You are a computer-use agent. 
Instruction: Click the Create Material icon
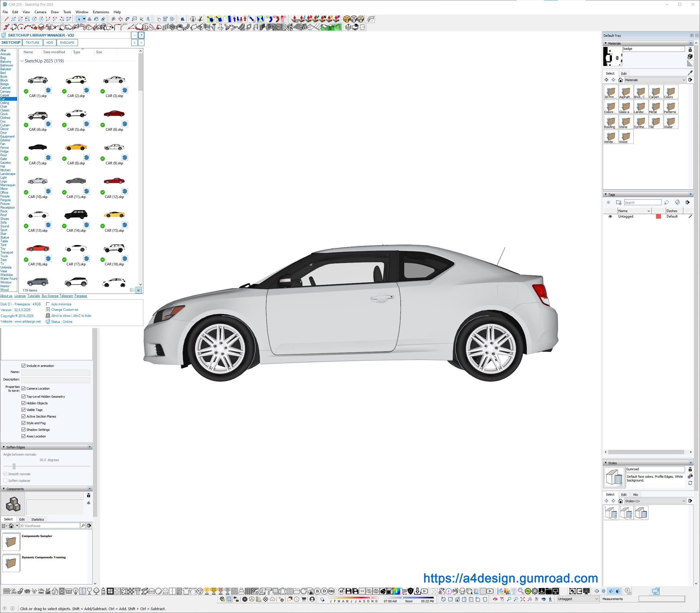coord(690,56)
